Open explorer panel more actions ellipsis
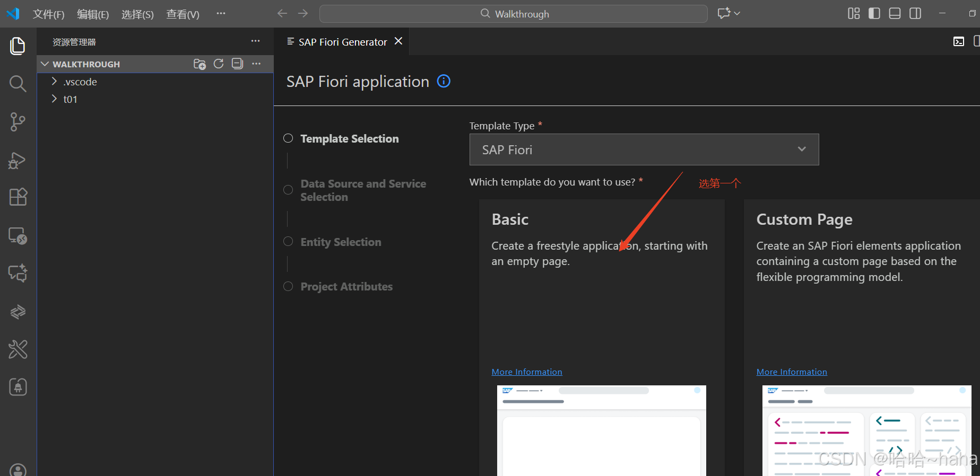Viewport: 980px width, 476px height. tap(255, 41)
